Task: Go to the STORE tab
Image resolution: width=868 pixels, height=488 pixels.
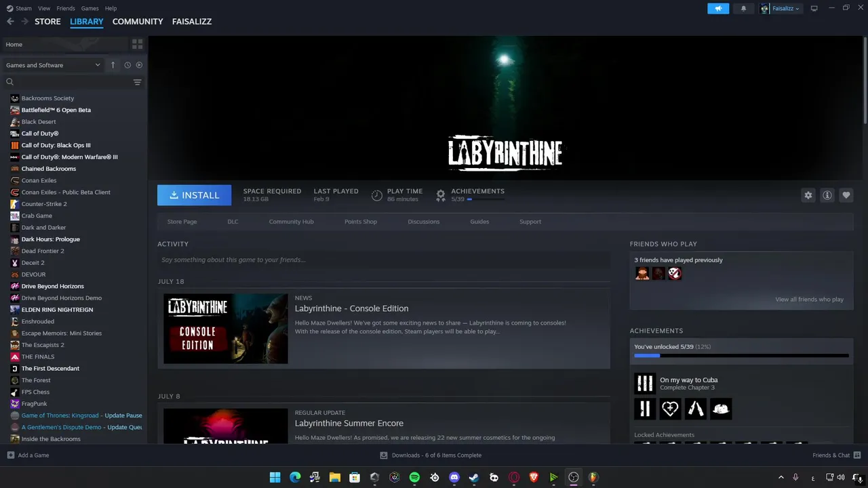Action: 47,22
